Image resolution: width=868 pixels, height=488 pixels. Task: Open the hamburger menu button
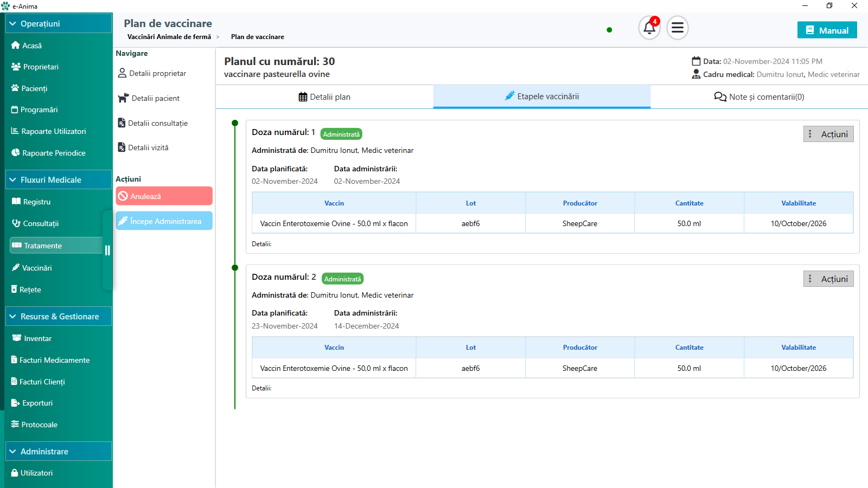tap(677, 28)
